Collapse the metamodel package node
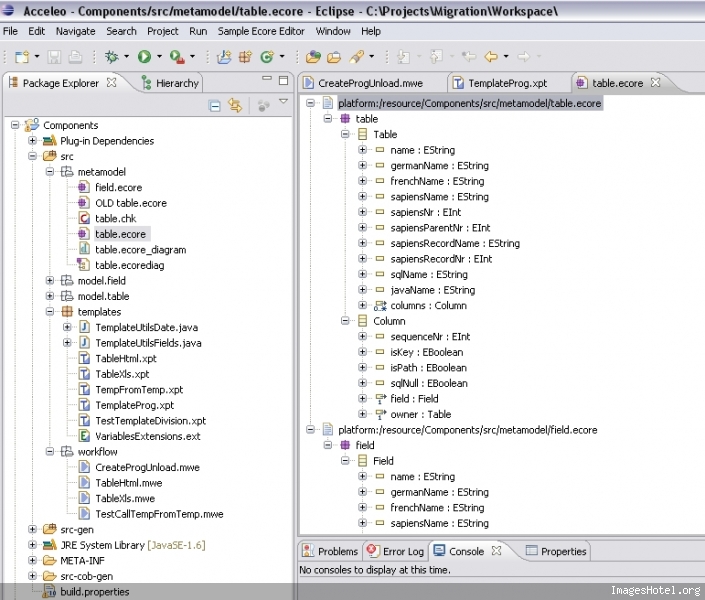The image size is (705, 600). tap(50, 172)
